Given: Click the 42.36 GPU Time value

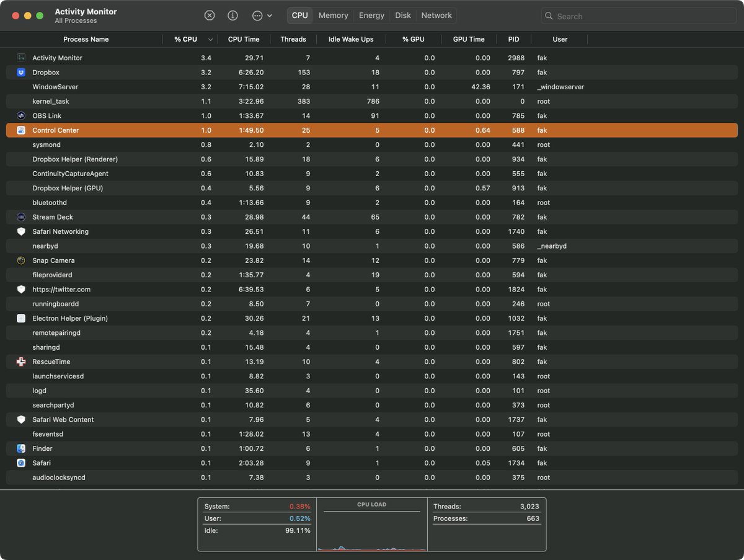Looking at the screenshot, I should click(x=480, y=87).
